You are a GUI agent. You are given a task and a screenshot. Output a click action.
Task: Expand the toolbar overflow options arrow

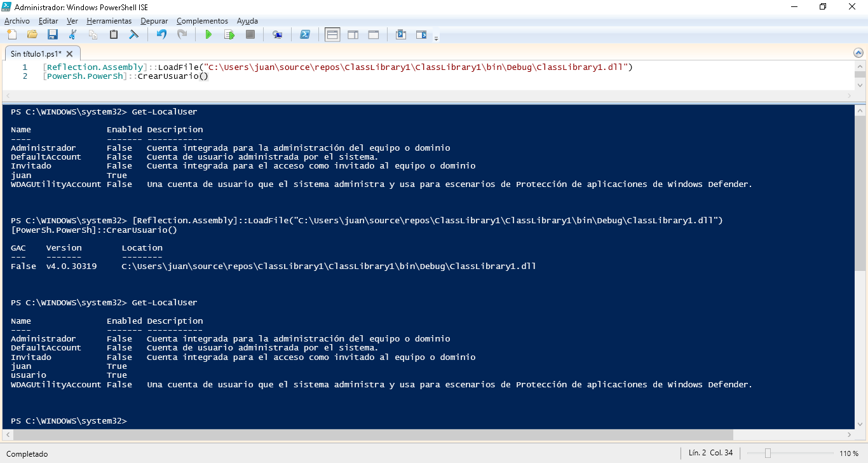(x=436, y=39)
